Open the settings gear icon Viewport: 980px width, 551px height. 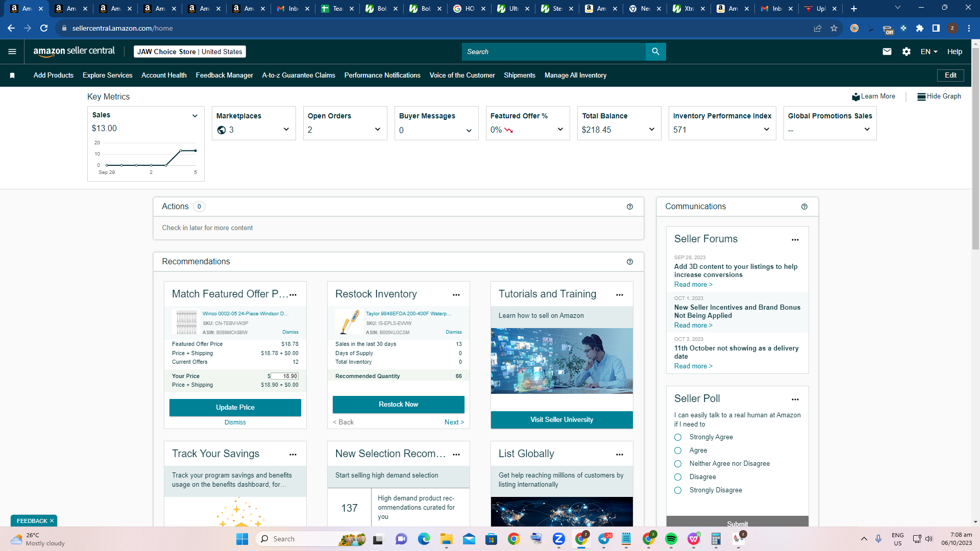point(906,52)
